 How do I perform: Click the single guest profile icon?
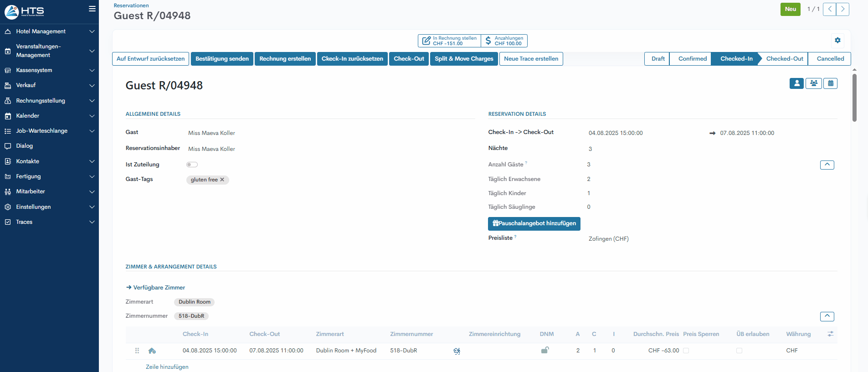pos(796,83)
